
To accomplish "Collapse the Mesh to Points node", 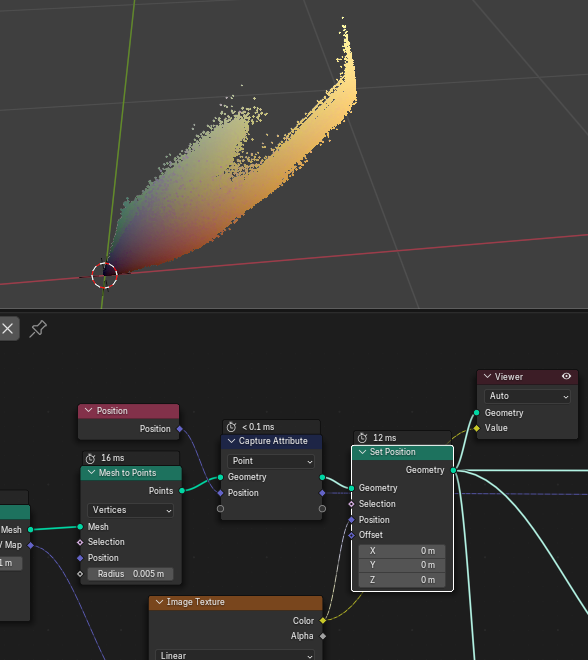I will click(x=91, y=473).
